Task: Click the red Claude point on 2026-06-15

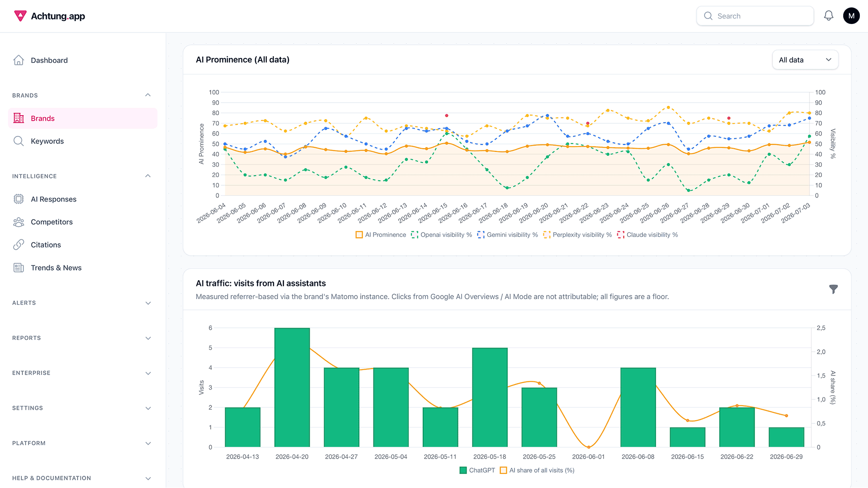Action: [x=447, y=116]
